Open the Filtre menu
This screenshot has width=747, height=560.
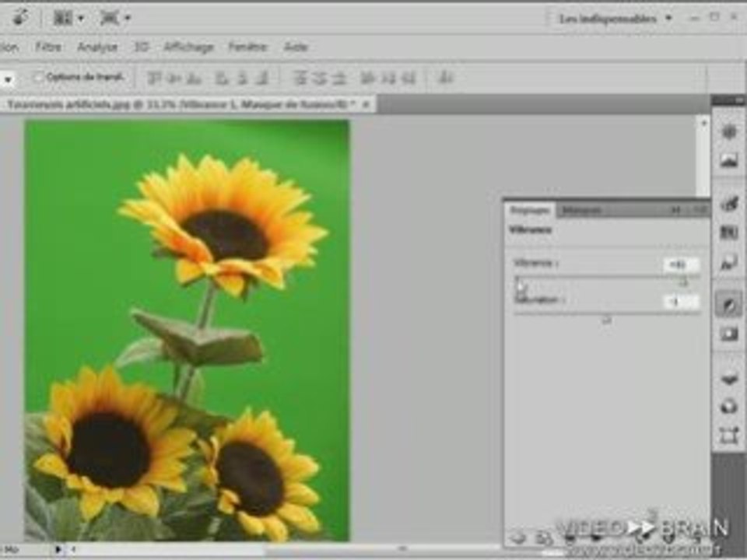48,47
